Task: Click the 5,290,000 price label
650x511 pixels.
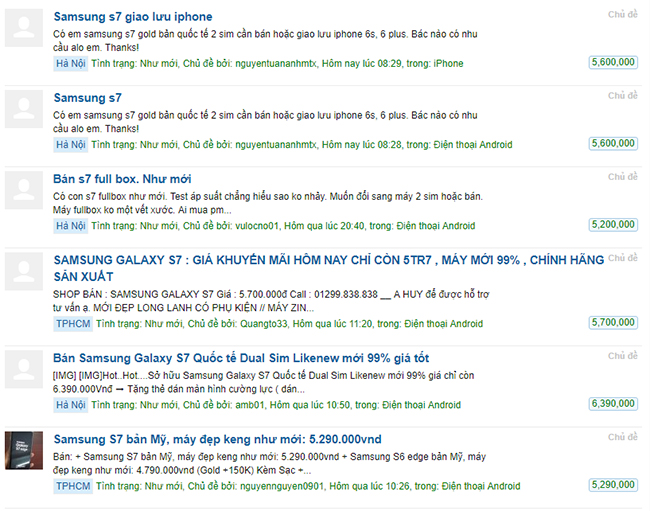Action: tap(613, 485)
